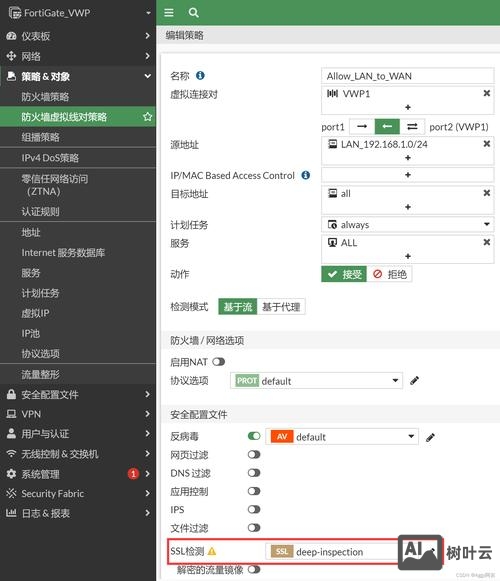Open antivirus AV default dropdown

coord(342,436)
